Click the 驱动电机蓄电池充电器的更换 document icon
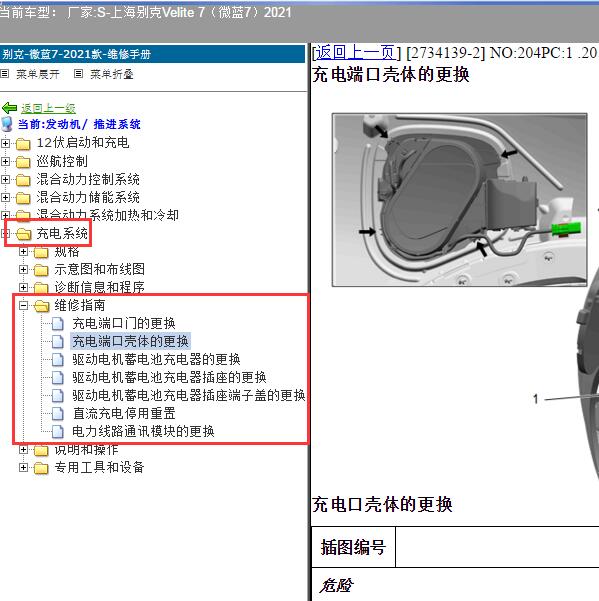 [57, 360]
